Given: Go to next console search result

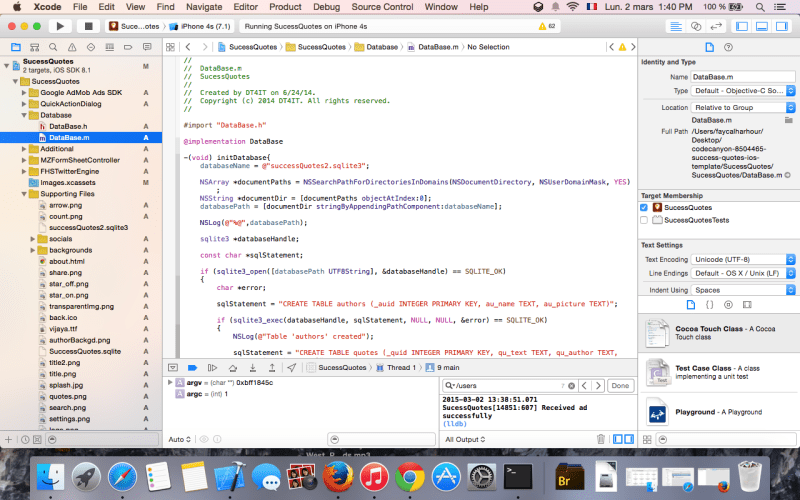Looking at the screenshot, I should tap(598, 386).
